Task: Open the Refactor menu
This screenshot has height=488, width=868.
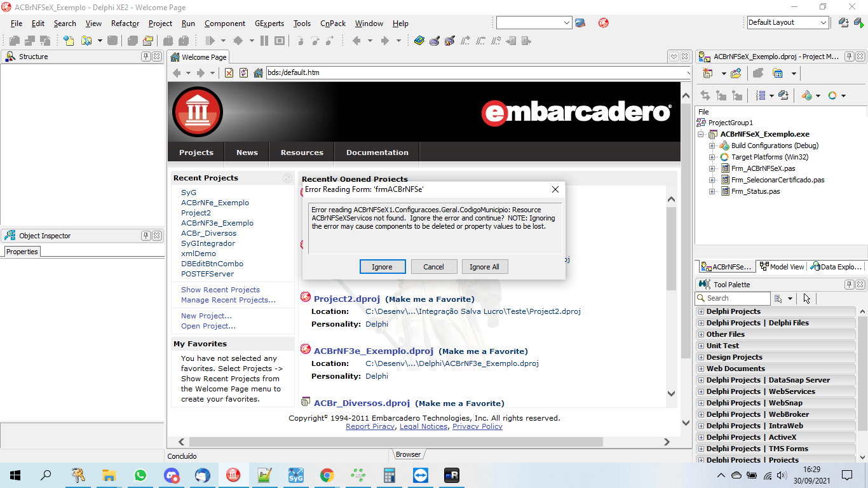Action: coord(125,24)
